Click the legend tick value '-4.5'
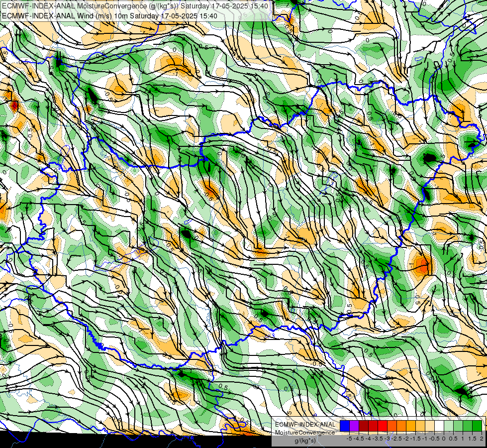The image size is (487, 448). tap(359, 439)
